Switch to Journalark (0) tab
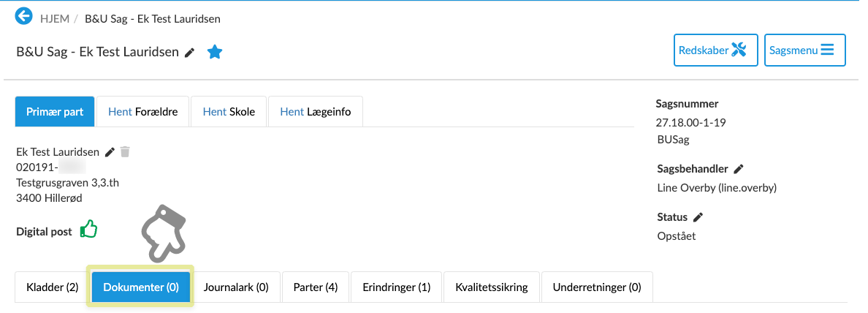This screenshot has height=313, width=868. [236, 287]
